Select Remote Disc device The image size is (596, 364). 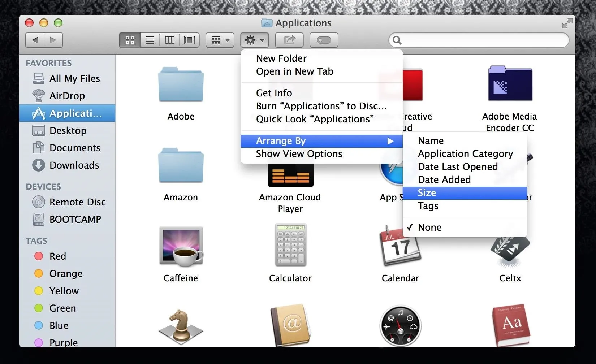coord(66,202)
